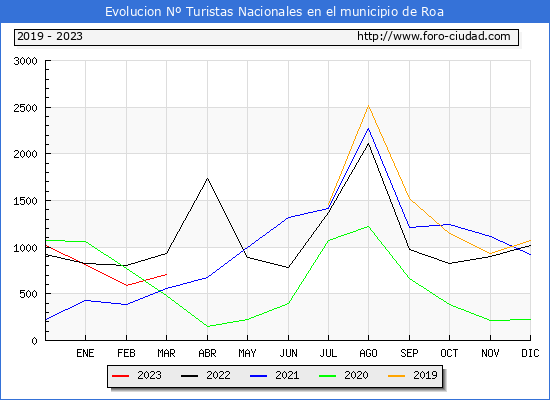Screen dimensions: 550x400
Task: Click the green 2020 legend swatch
Action: coord(327,376)
